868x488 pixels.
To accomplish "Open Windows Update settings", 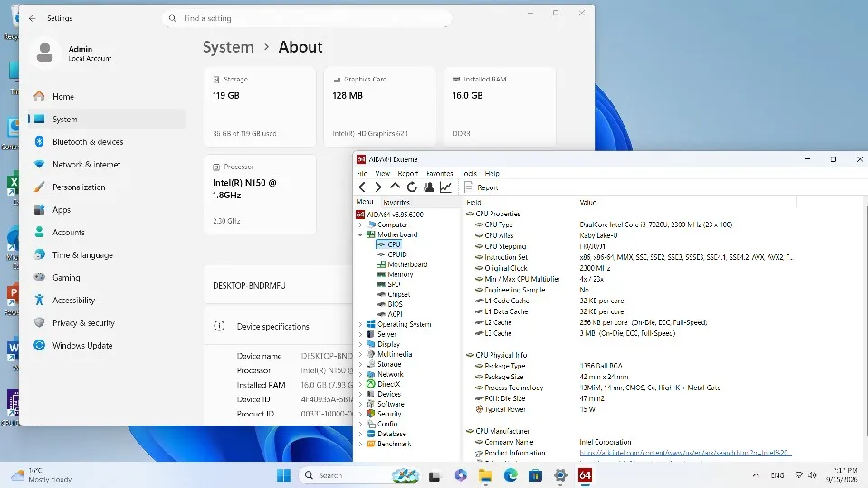I will coord(106,346).
